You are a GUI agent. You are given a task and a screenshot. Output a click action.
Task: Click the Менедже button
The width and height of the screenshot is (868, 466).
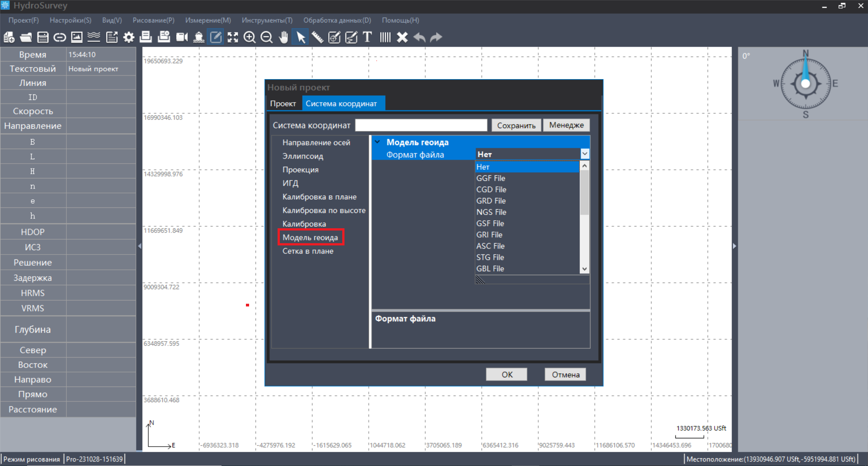point(566,125)
